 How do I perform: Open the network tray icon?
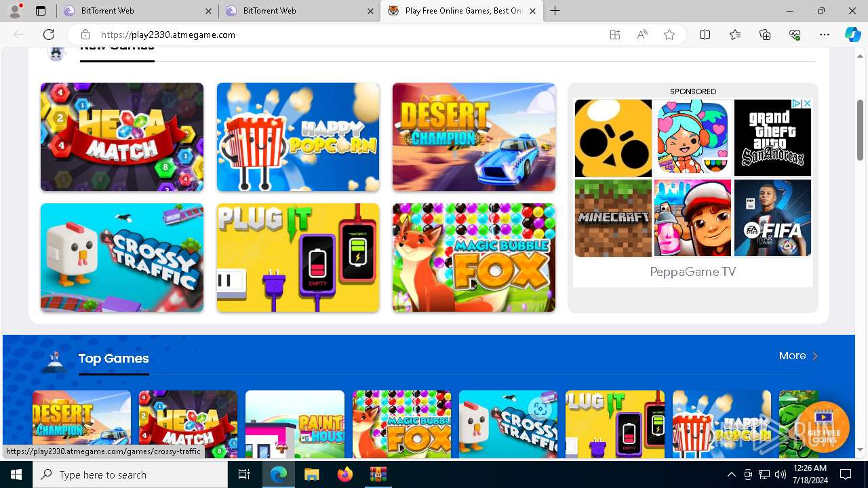tap(764, 474)
